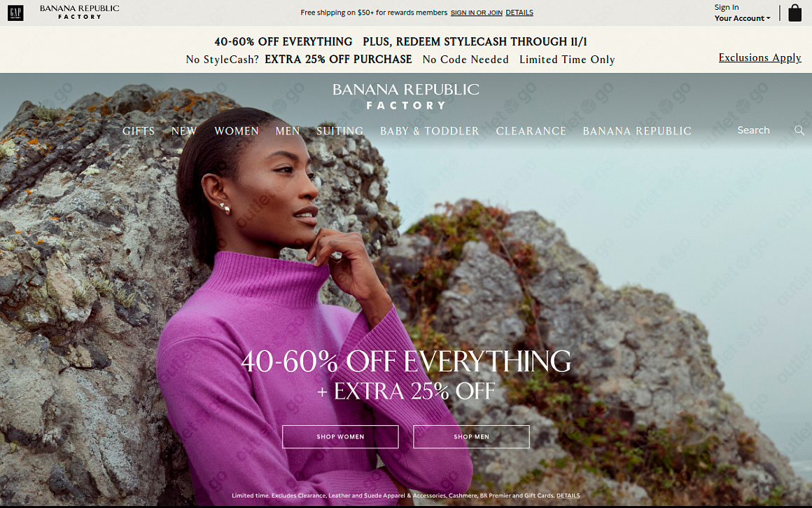Switch to the Banana Republic brand link
Image resolution: width=812 pixels, height=508 pixels.
[x=637, y=131]
